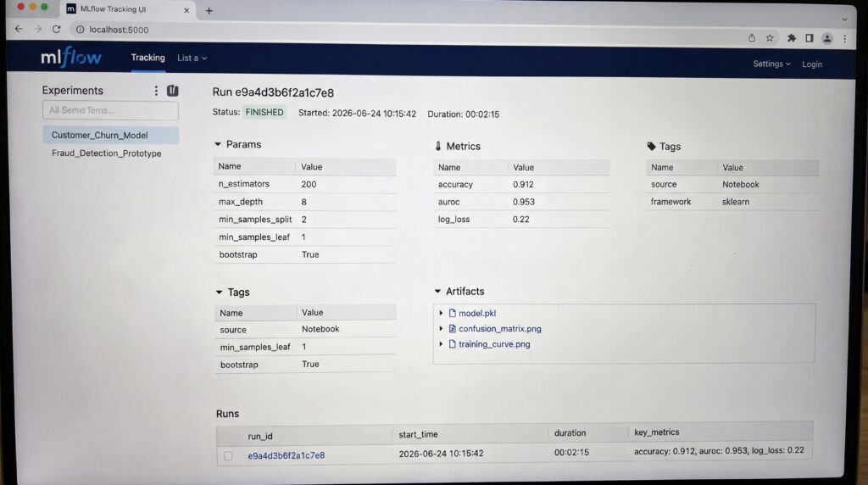The height and width of the screenshot is (485, 868).
Task: Open run e9a4d3b6f2a1c7e8 link in Runs table
Action: tap(287, 455)
